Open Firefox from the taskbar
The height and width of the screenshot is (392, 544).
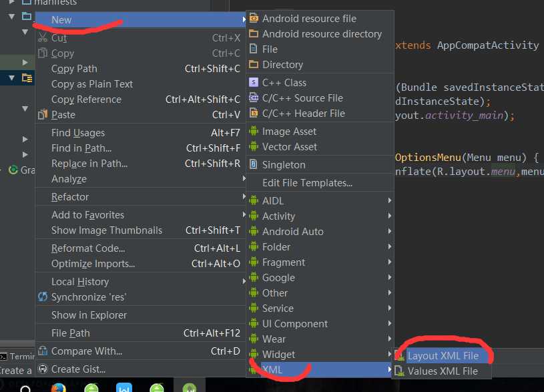coord(58,388)
